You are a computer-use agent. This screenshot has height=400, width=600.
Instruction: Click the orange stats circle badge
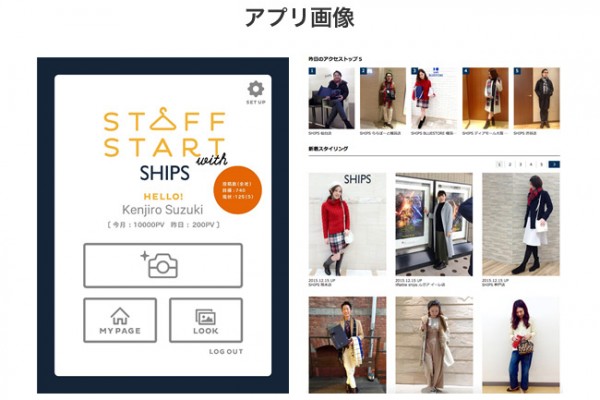tap(238, 190)
